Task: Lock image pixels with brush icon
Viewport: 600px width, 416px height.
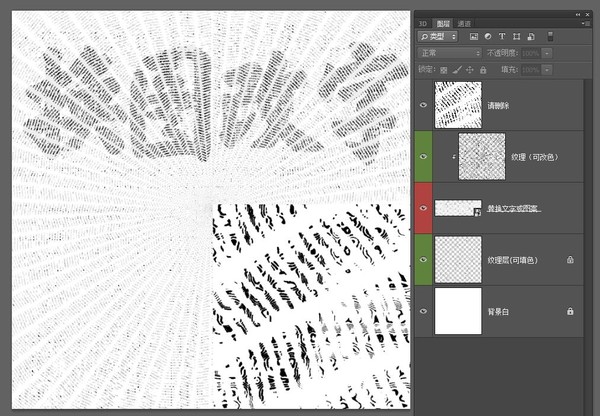Action: [457, 70]
